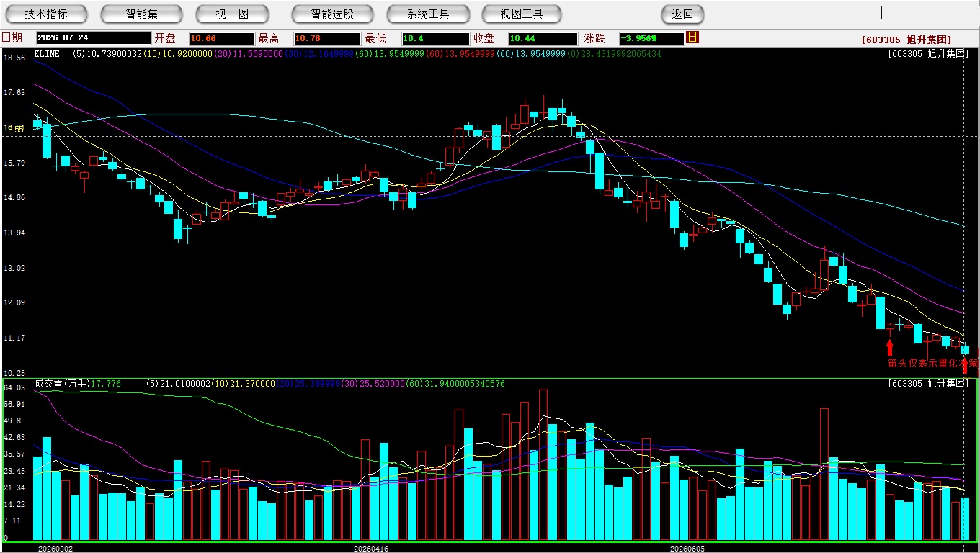Go back with the 返回 button
The image size is (980, 553).
tap(682, 14)
